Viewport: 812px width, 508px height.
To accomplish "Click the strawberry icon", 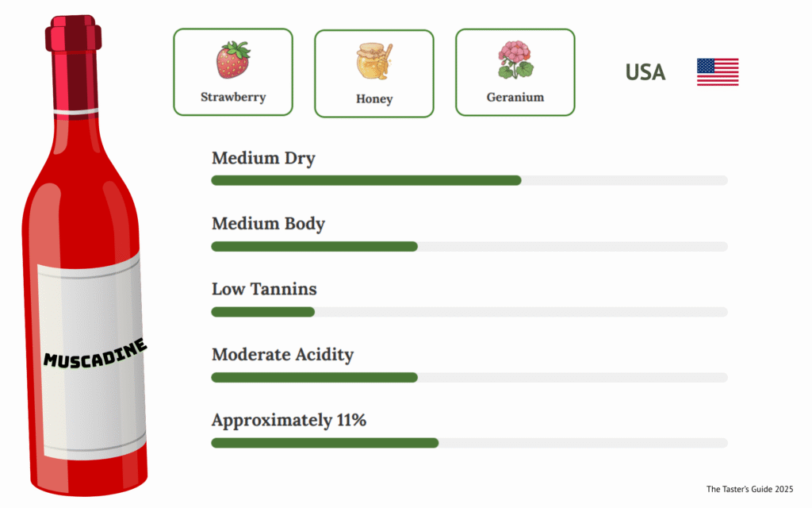I will (x=233, y=60).
